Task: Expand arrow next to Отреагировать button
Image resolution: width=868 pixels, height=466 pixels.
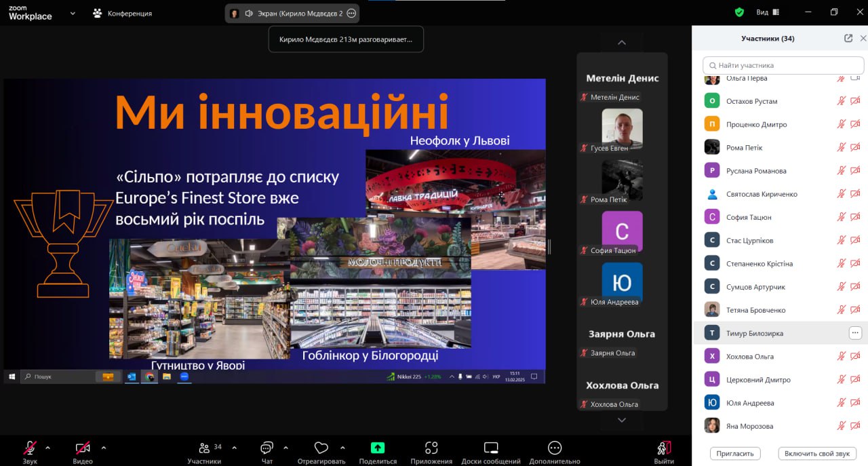Action: point(342,448)
